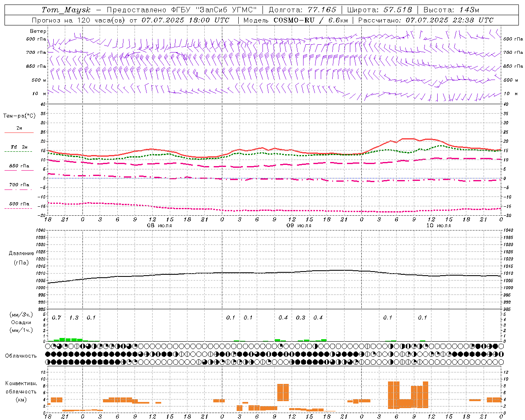Click the 0.7 precipitation value
The image size is (525, 420).
point(57,318)
